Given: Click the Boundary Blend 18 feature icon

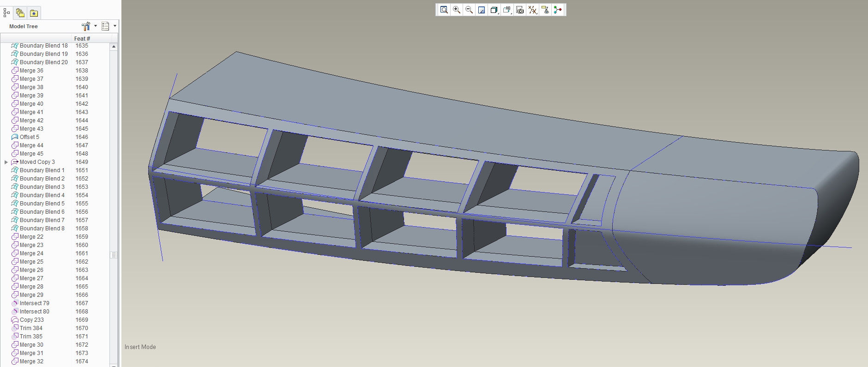Looking at the screenshot, I should [x=15, y=46].
